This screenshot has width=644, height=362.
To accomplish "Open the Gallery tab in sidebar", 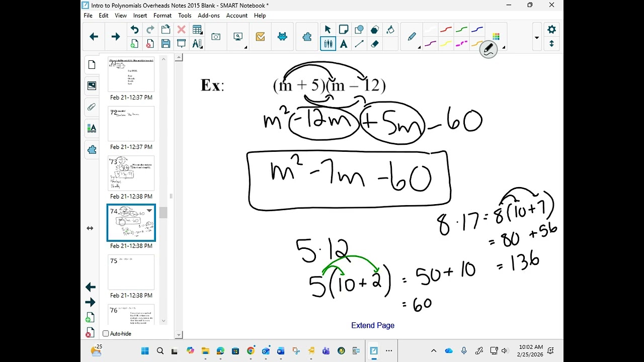I will click(x=92, y=86).
